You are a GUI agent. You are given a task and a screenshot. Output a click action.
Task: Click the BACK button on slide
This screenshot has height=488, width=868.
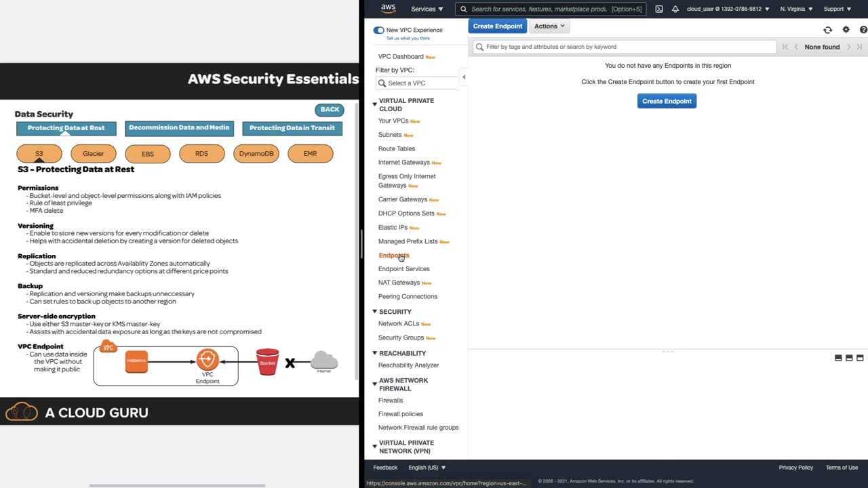[330, 110]
